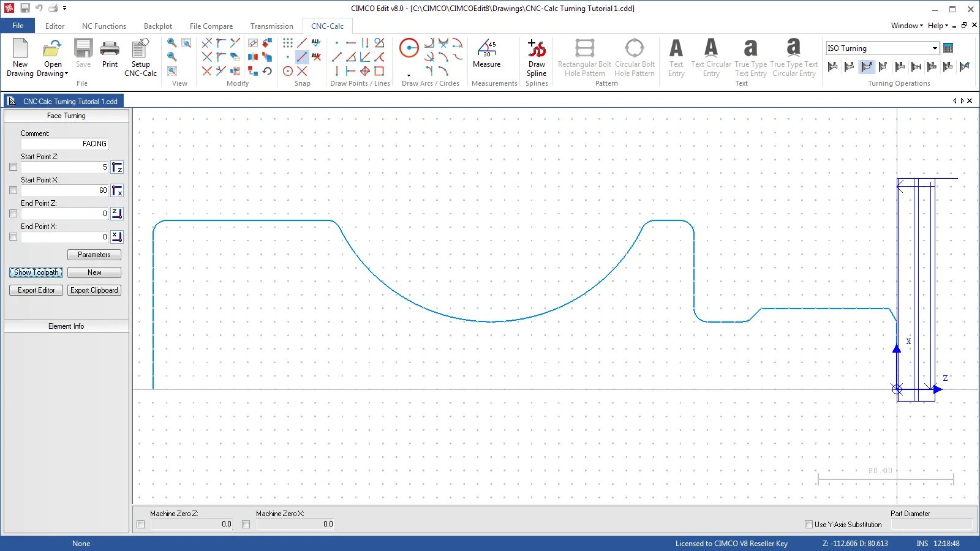Start the Draw Spline tool
This screenshot has width=980, height=551.
click(x=537, y=58)
